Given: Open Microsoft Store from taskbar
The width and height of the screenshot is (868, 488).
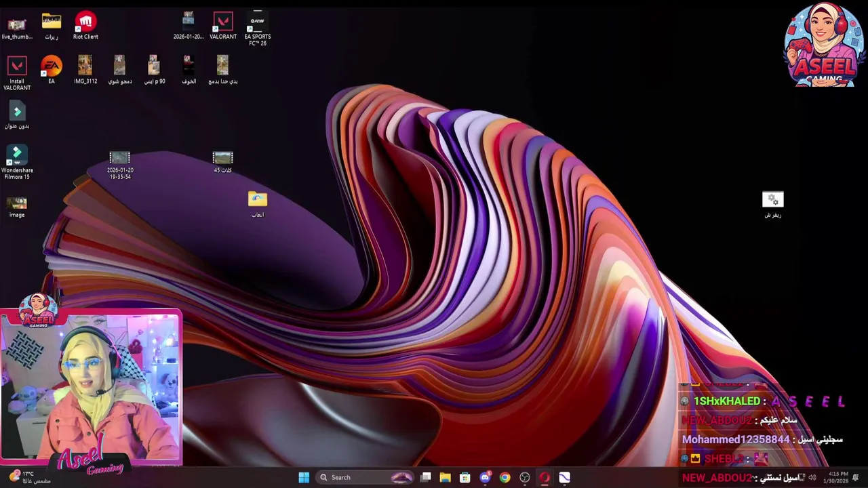Looking at the screenshot, I should (x=465, y=477).
